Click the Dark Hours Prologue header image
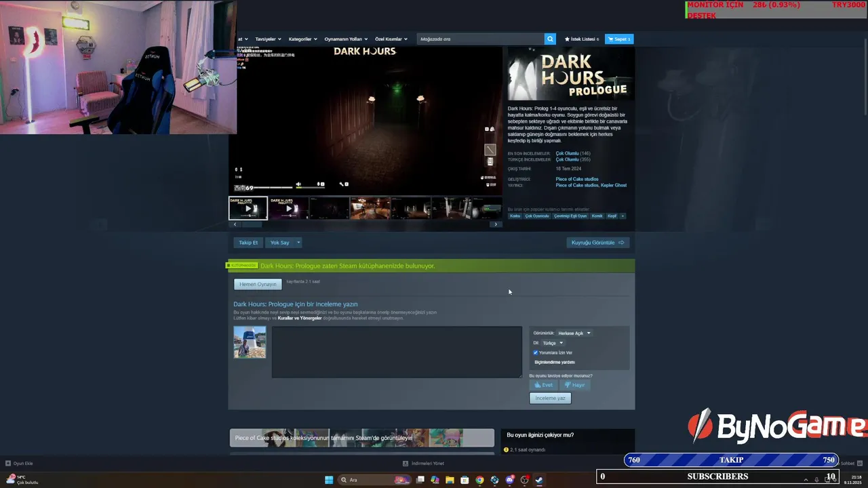 571,73
